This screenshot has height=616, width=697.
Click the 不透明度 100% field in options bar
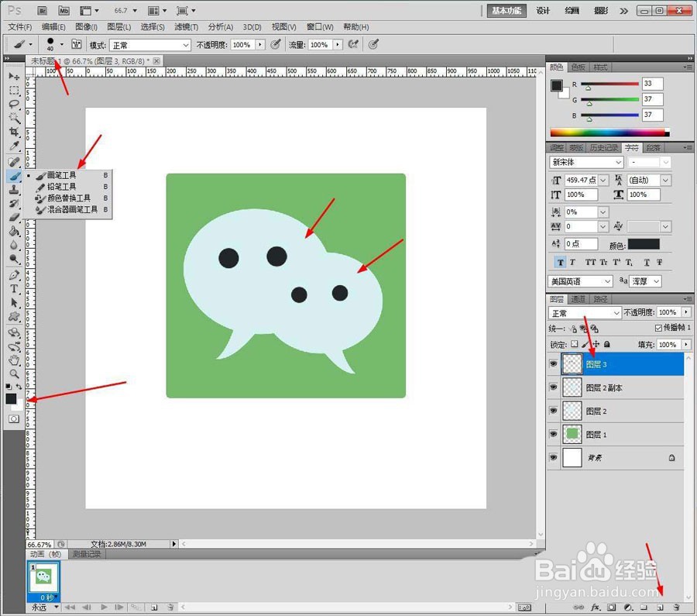coord(242,45)
